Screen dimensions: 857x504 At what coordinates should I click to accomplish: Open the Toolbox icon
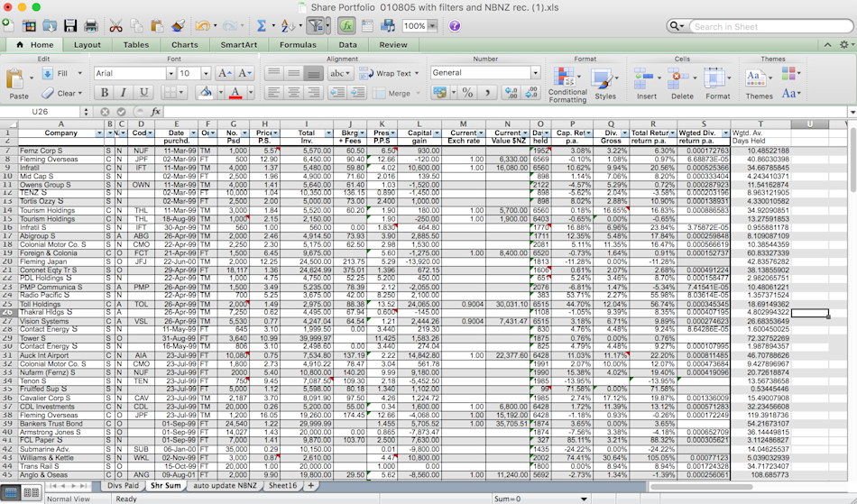point(367,25)
